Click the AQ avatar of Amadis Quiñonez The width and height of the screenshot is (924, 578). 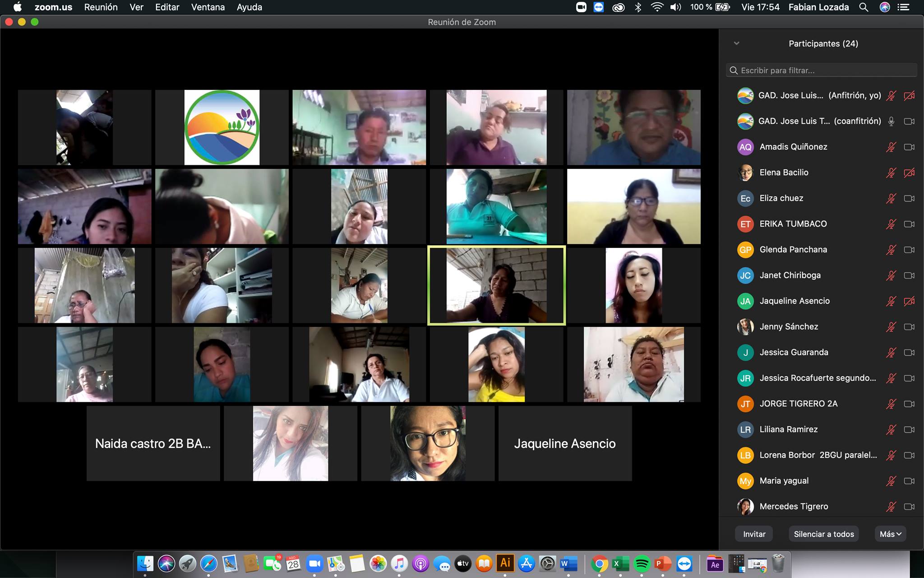coord(745,147)
